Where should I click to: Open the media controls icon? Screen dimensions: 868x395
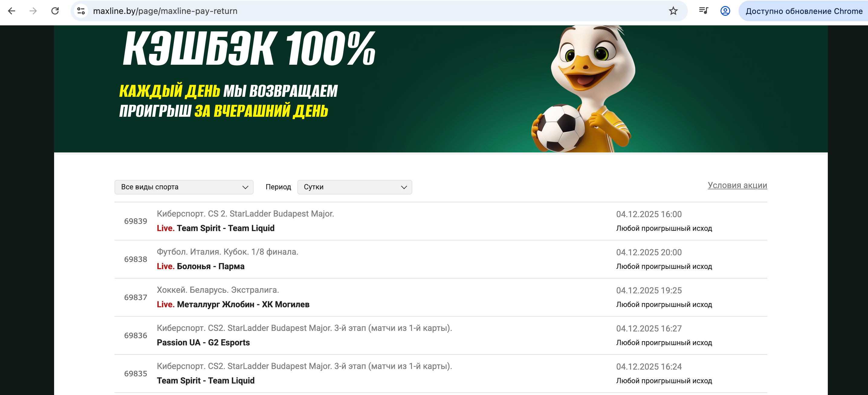pos(704,11)
